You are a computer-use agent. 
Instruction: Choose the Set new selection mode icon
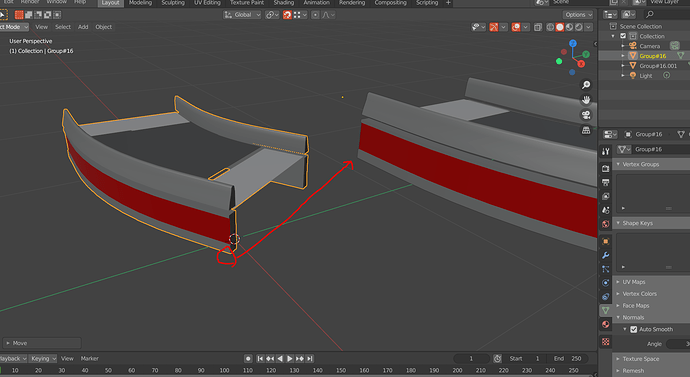coord(19,15)
